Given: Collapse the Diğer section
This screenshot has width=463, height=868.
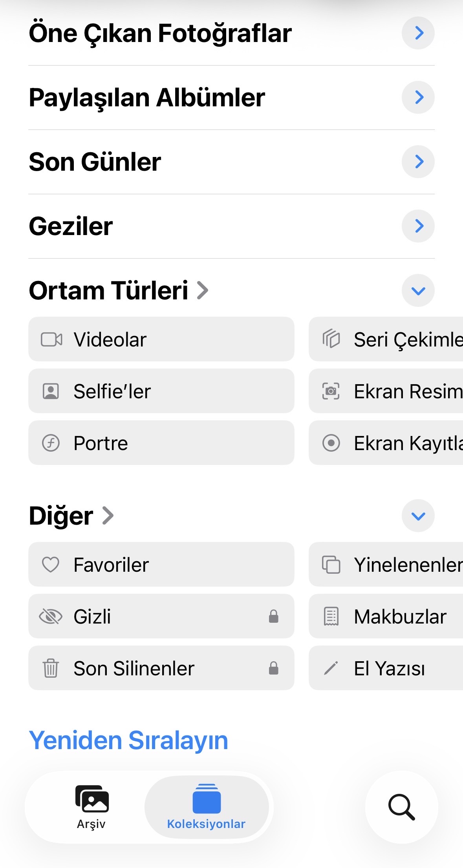Looking at the screenshot, I should (x=418, y=516).
